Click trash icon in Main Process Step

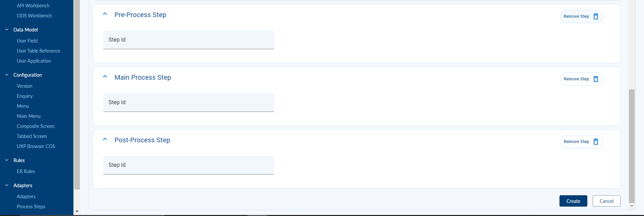[x=596, y=79]
